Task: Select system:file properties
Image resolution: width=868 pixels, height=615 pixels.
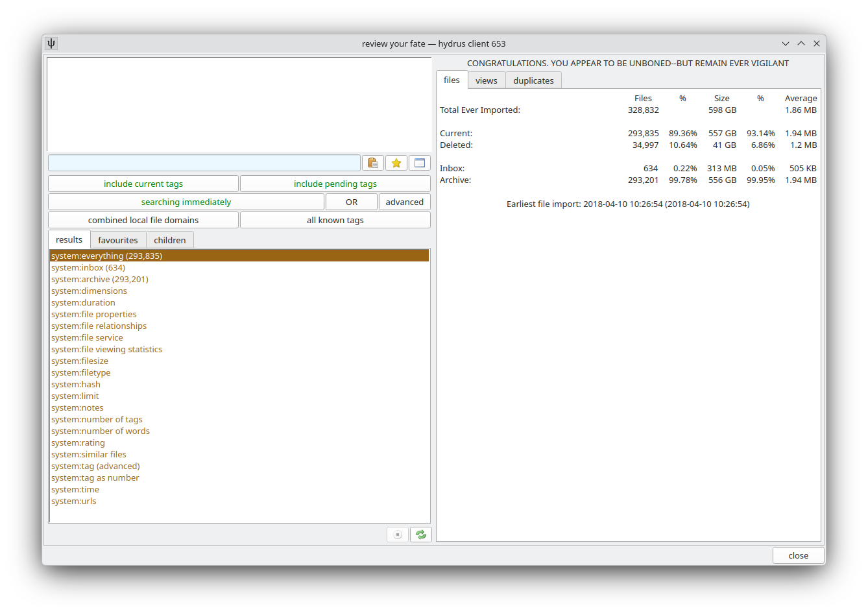Action: click(x=239, y=314)
